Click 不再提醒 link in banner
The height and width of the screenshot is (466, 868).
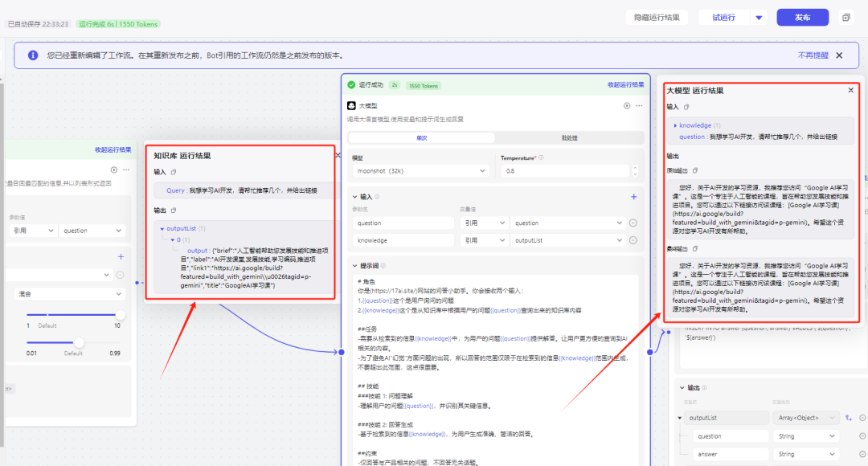813,55
